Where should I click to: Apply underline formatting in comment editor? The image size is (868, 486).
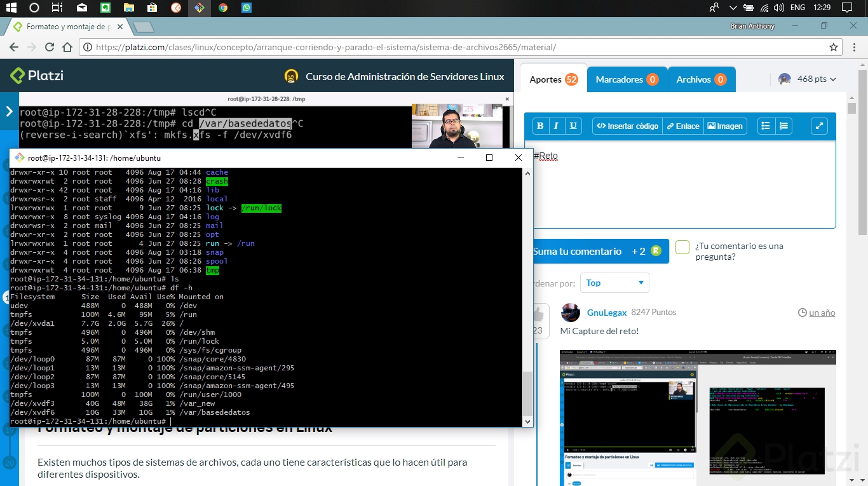573,126
